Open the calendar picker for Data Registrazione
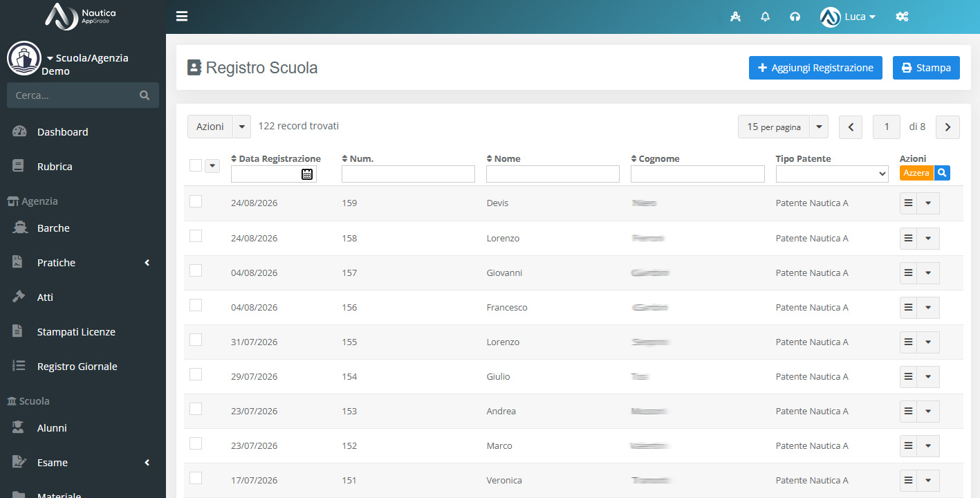The width and height of the screenshot is (980, 498). [307, 174]
